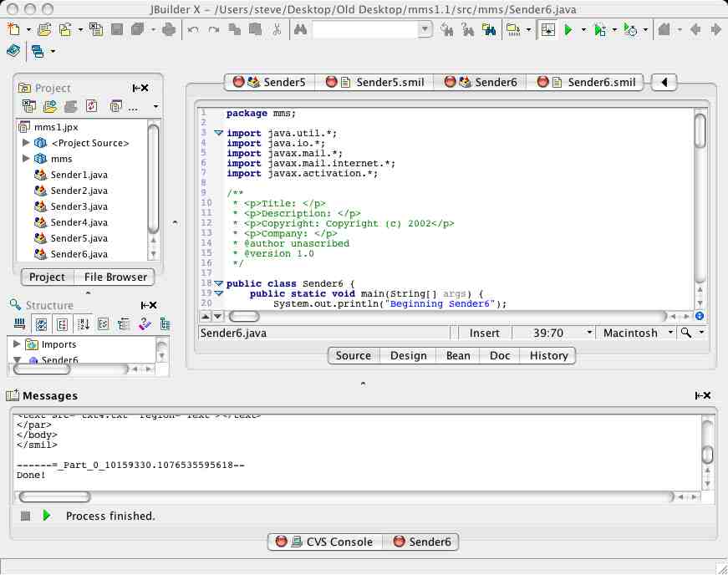Click the Help book icon
This screenshot has height=575, width=728.
pyautogui.click(x=13, y=51)
